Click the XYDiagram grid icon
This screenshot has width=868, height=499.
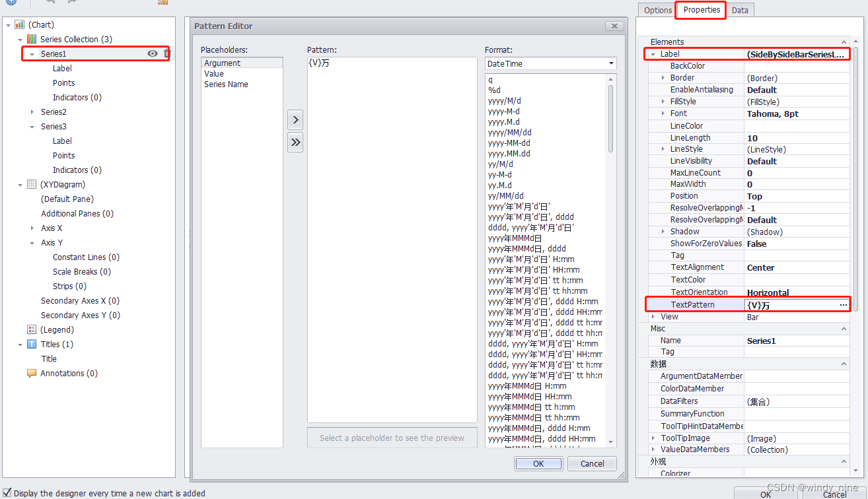click(x=30, y=184)
